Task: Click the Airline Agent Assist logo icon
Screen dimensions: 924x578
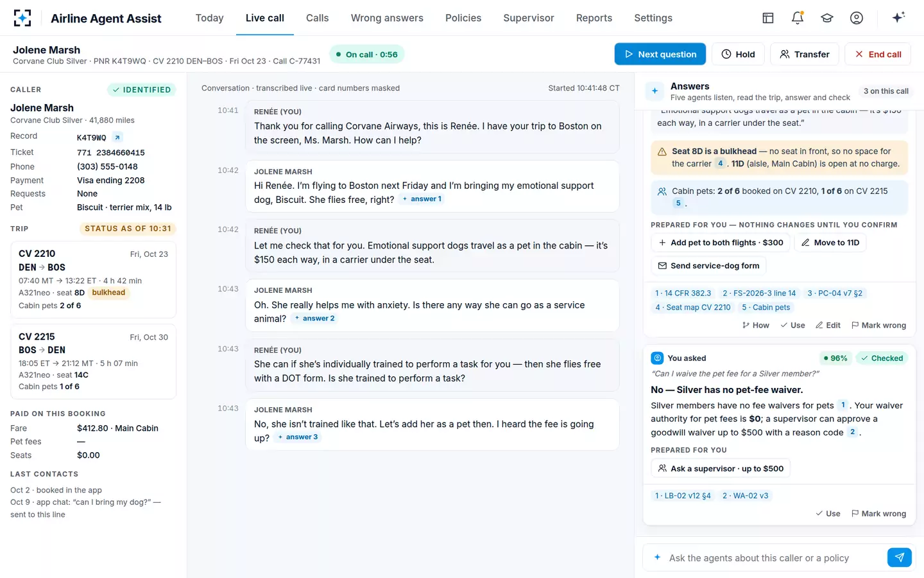Action: point(22,18)
